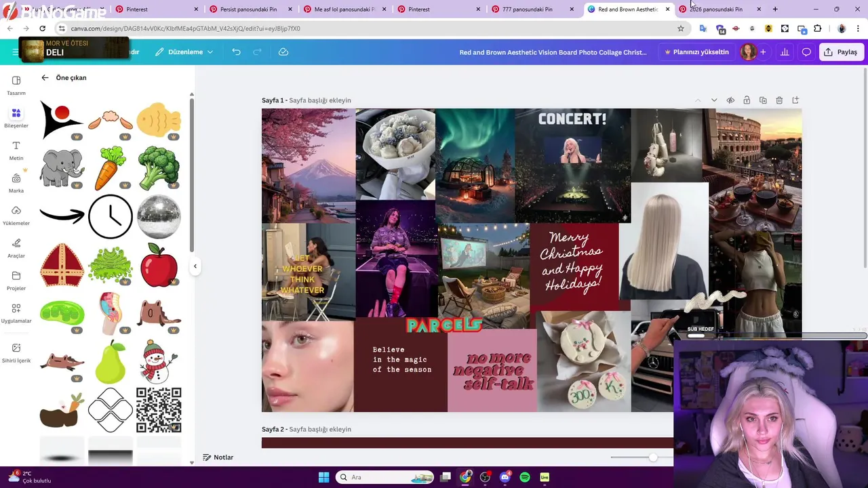The height and width of the screenshot is (488, 868).
Task: Open the Araçlar tools panel
Action: [x=16, y=247]
